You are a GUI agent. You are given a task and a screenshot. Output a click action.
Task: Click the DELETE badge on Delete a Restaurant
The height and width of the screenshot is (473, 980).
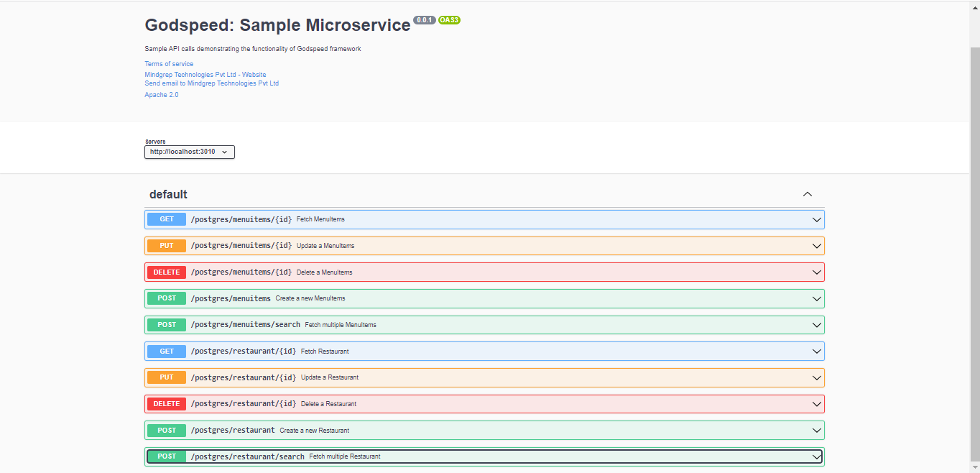[x=166, y=403]
